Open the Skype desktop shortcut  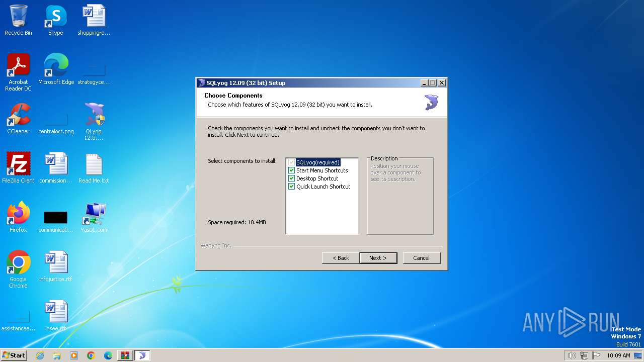pyautogui.click(x=56, y=20)
